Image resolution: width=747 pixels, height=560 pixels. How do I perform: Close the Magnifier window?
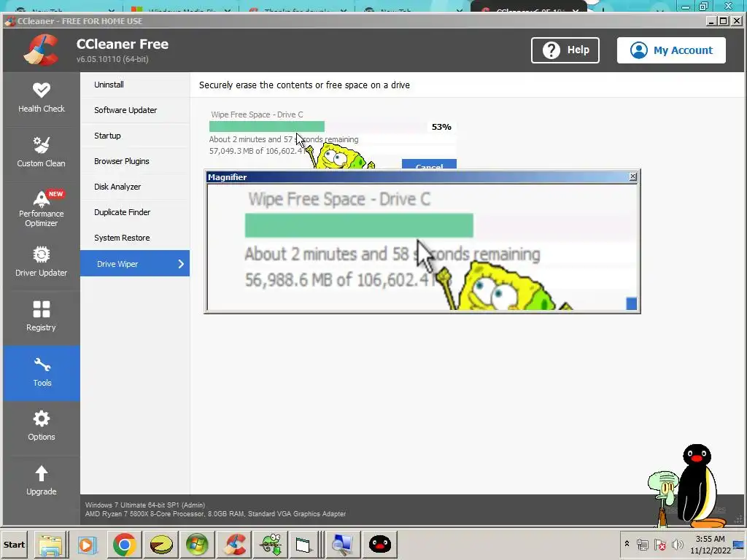(632, 176)
